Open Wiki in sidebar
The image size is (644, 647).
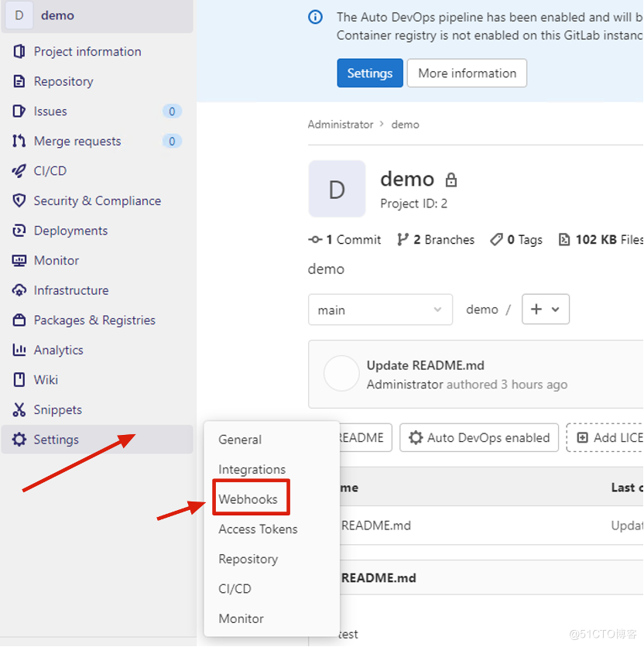pyautogui.click(x=97, y=380)
